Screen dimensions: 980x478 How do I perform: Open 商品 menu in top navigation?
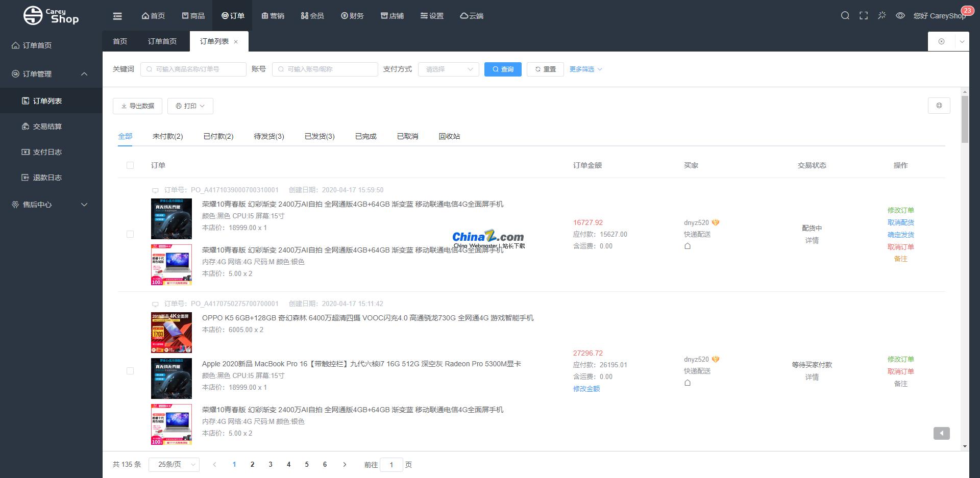click(193, 16)
